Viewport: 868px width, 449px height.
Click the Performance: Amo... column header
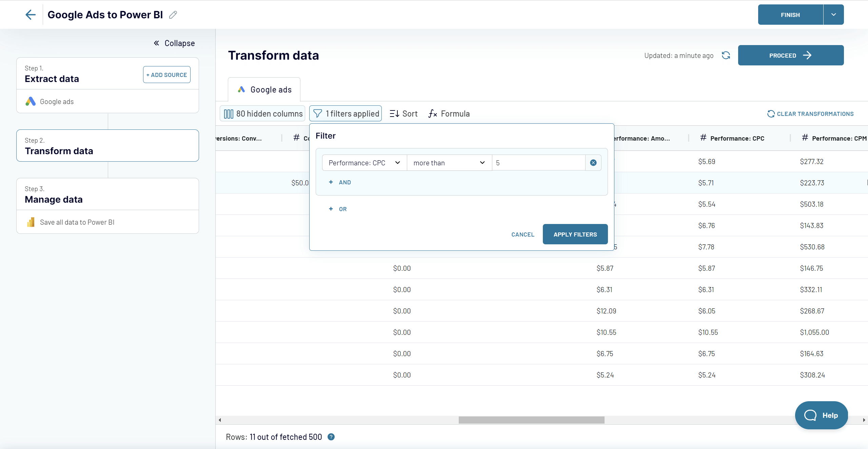click(642, 138)
